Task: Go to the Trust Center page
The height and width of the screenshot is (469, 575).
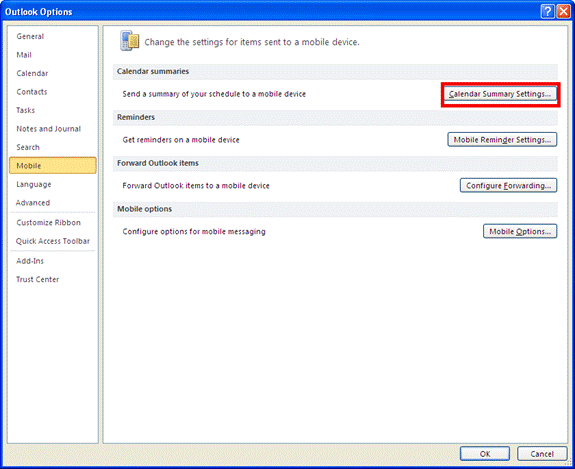Action: point(37,279)
